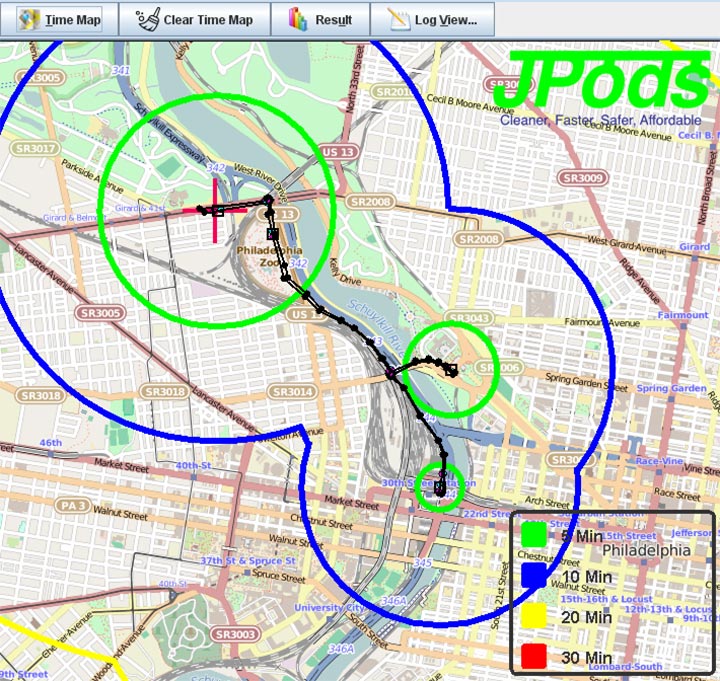The height and width of the screenshot is (681, 720).
Task: Click the Time Map map icon
Action: click(28, 20)
